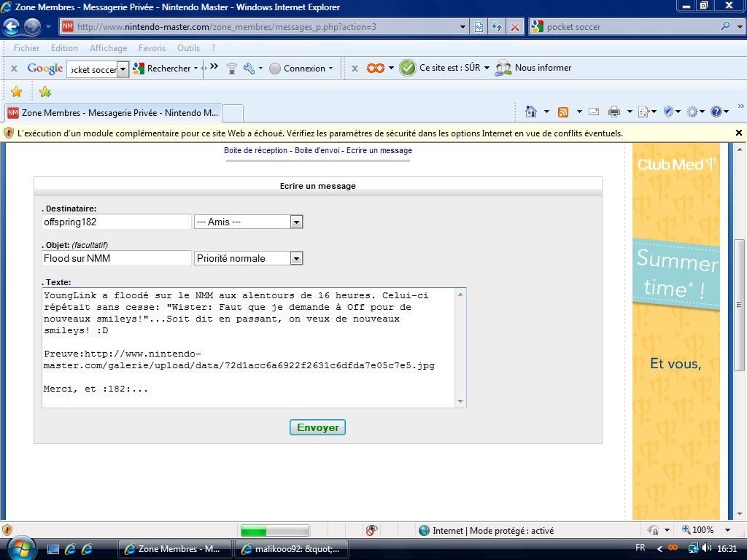747x560 pixels.
Task: Click the Boite de réception link
Action: click(x=255, y=150)
